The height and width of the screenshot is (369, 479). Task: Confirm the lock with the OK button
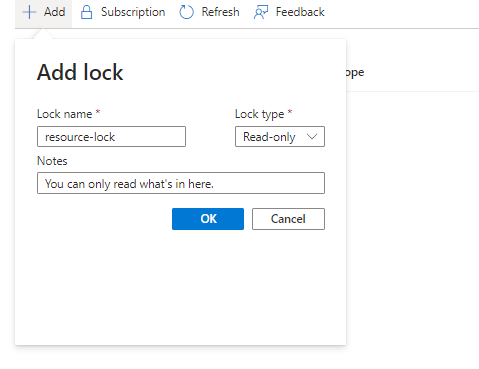208,219
